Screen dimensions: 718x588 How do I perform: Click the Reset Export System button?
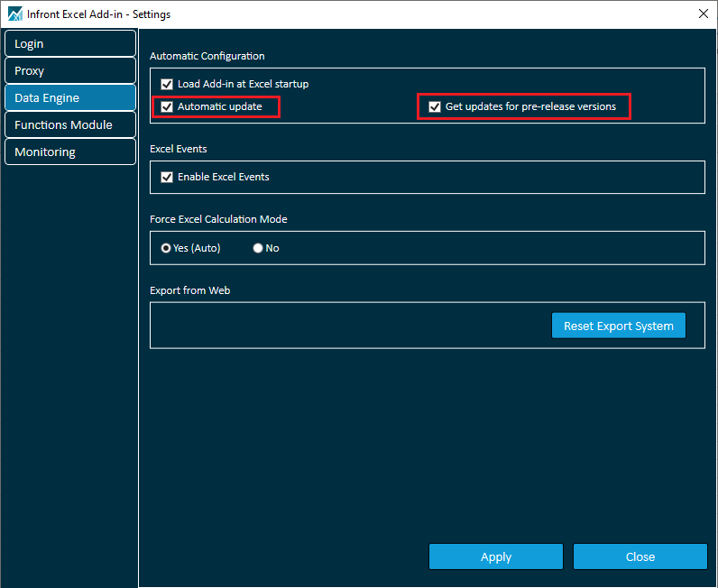pyautogui.click(x=618, y=326)
